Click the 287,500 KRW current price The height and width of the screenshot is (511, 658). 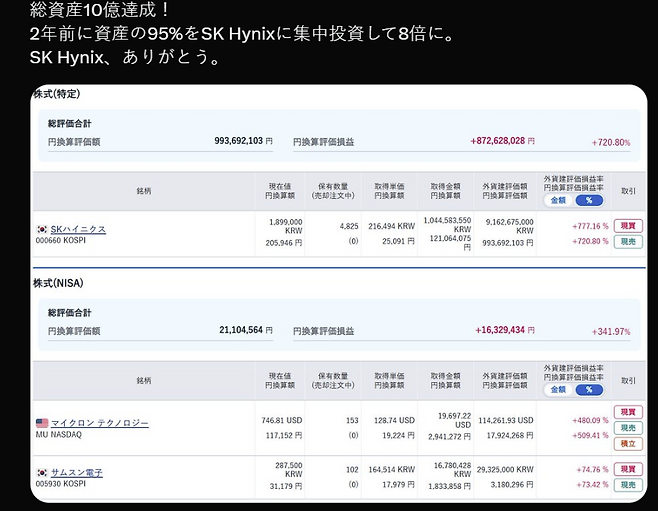click(289, 469)
